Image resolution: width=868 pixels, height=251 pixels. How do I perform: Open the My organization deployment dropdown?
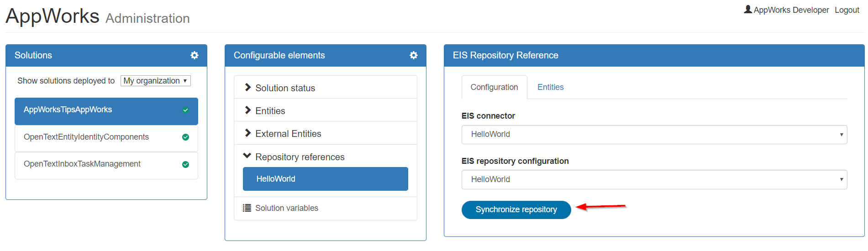click(x=155, y=81)
